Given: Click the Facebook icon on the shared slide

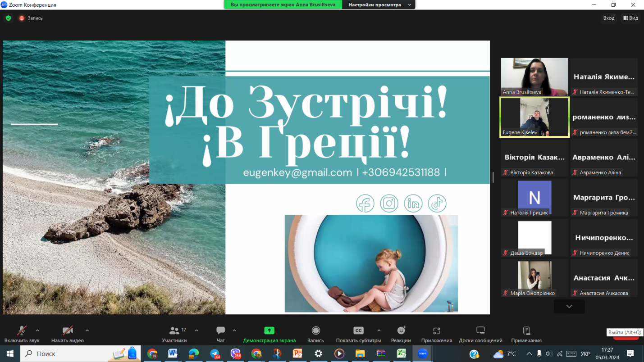Looking at the screenshot, I should pos(365,204).
